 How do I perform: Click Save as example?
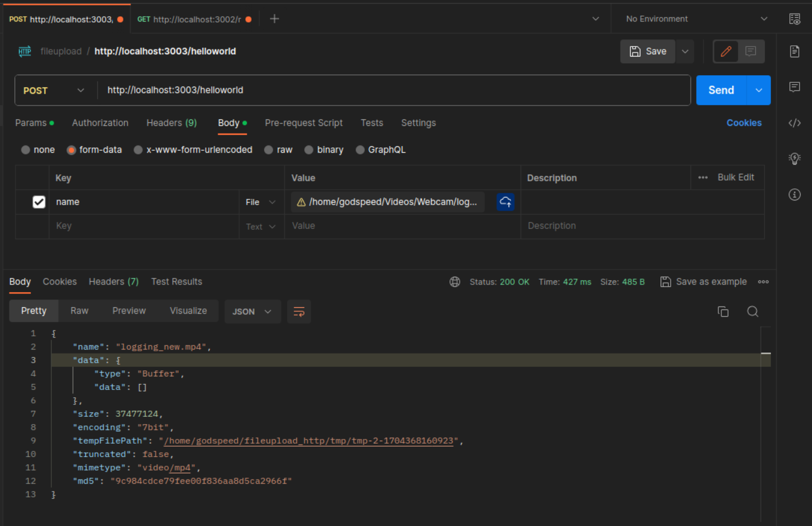704,281
